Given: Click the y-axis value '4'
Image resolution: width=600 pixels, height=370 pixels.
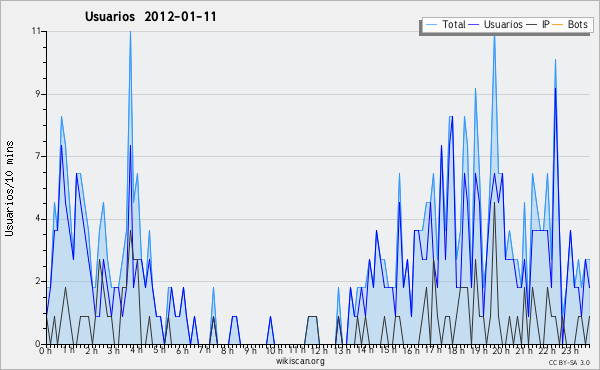Looking at the screenshot, I should [x=38, y=219].
